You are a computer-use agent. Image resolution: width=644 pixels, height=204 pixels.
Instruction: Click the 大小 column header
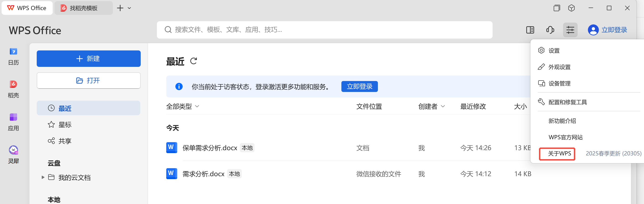(x=520, y=106)
